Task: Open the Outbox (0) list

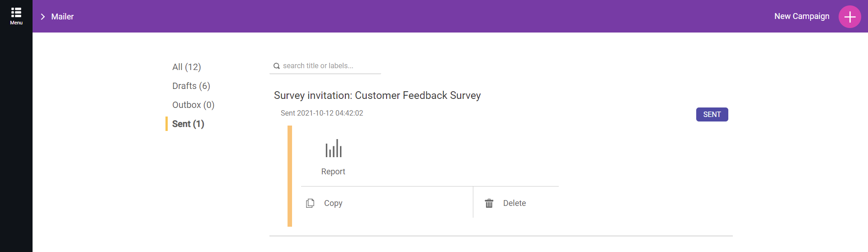Action: pyautogui.click(x=193, y=105)
